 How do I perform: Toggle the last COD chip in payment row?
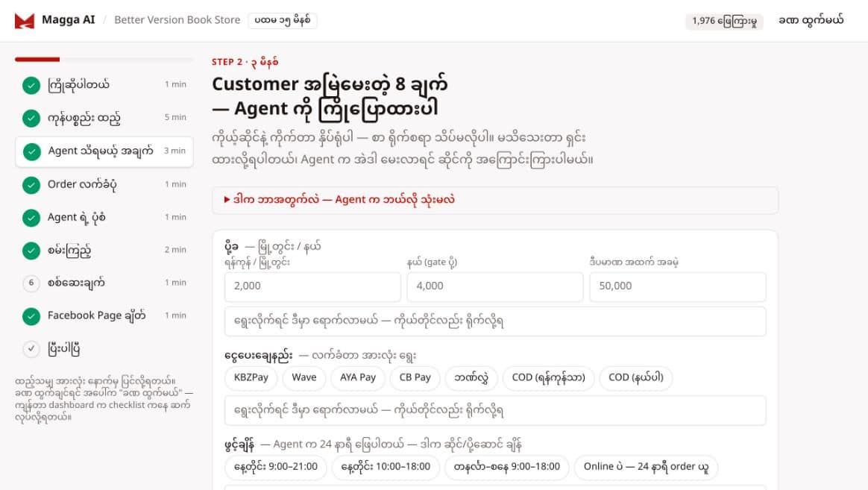click(635, 377)
